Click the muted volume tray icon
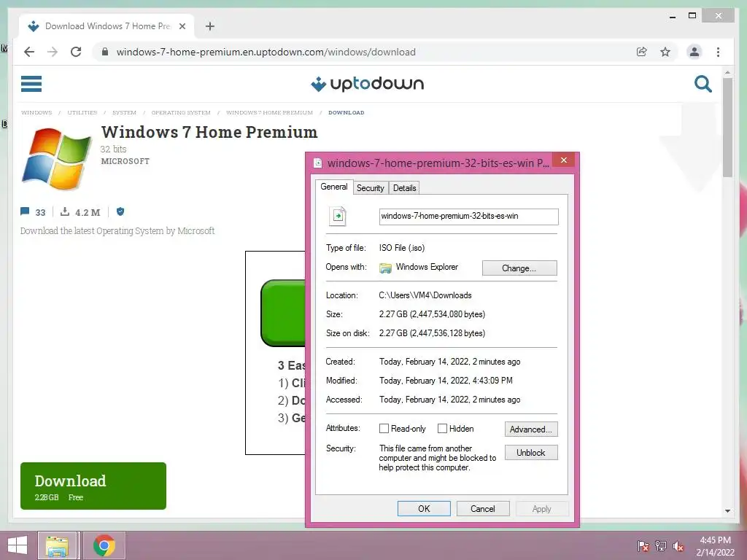 pyautogui.click(x=678, y=546)
